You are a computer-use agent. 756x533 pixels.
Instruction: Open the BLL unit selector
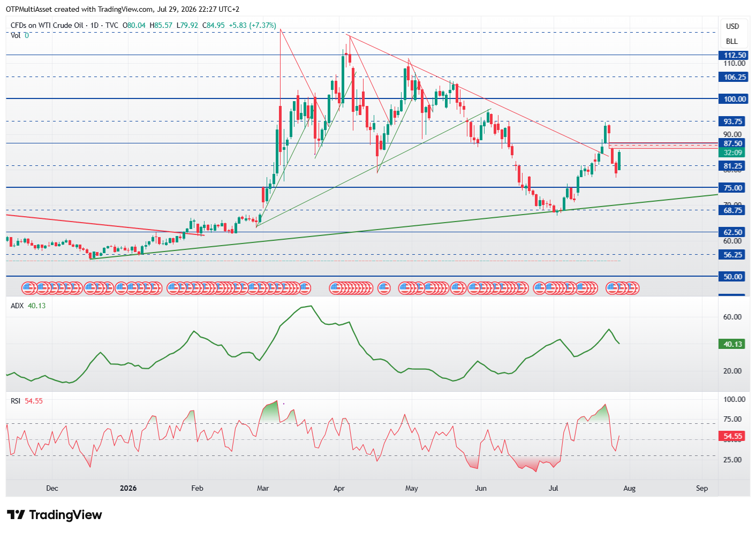[x=732, y=41]
